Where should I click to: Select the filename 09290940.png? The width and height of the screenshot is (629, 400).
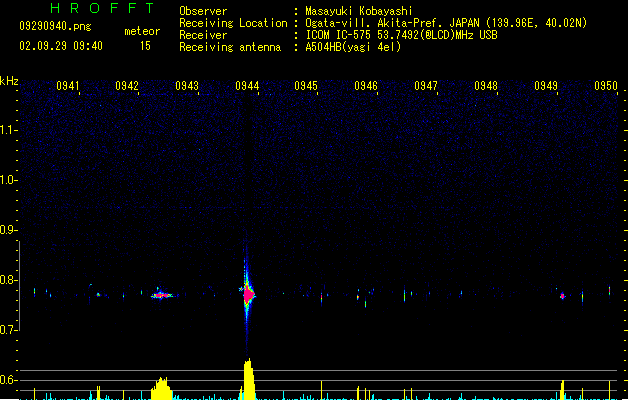(x=55, y=26)
